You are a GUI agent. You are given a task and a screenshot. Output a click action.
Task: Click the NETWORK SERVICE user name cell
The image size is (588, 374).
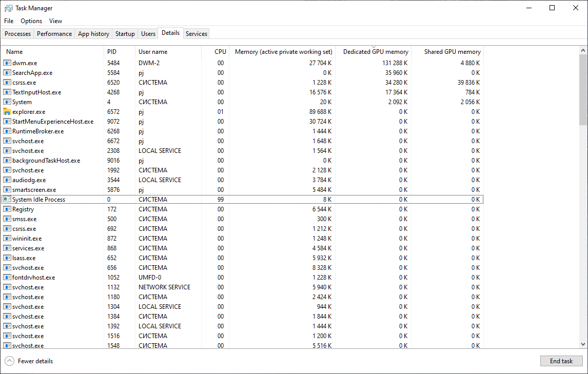tap(164, 287)
